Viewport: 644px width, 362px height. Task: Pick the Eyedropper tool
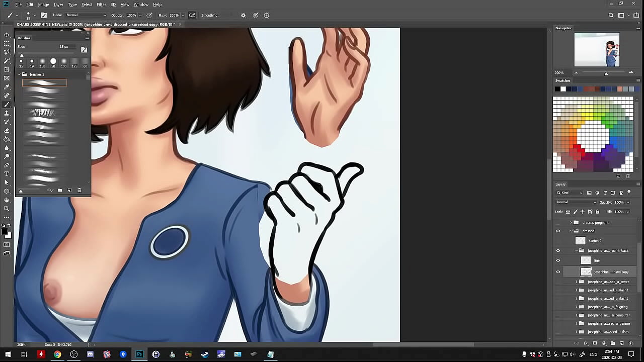click(7, 87)
